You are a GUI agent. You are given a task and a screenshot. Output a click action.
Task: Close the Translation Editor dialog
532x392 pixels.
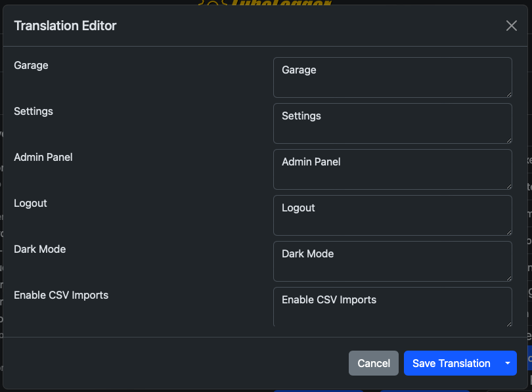(x=511, y=26)
